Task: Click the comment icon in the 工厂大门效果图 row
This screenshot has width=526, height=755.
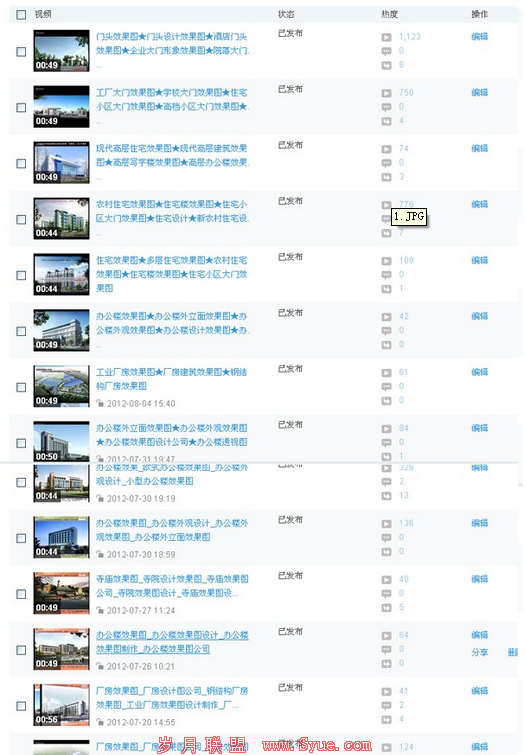Action: coord(386,107)
